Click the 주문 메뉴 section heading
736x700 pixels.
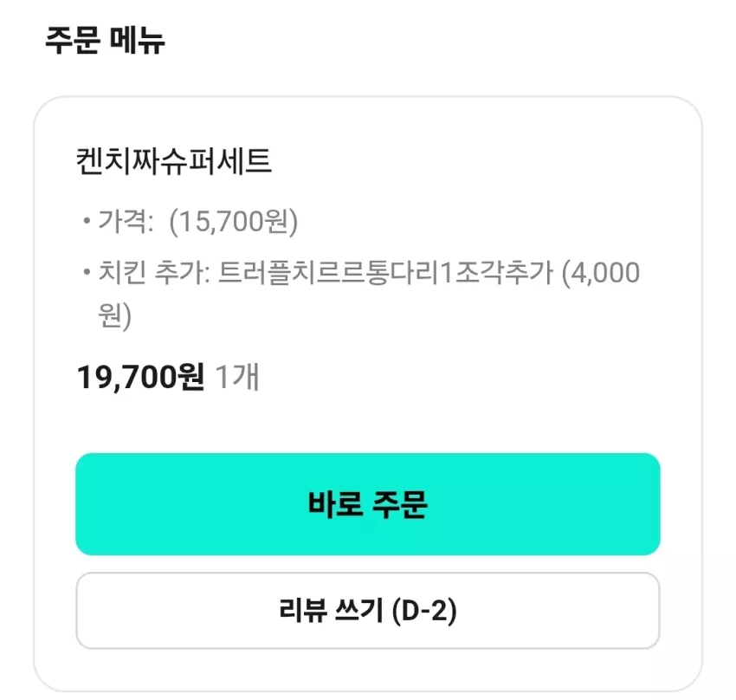[x=105, y=41]
